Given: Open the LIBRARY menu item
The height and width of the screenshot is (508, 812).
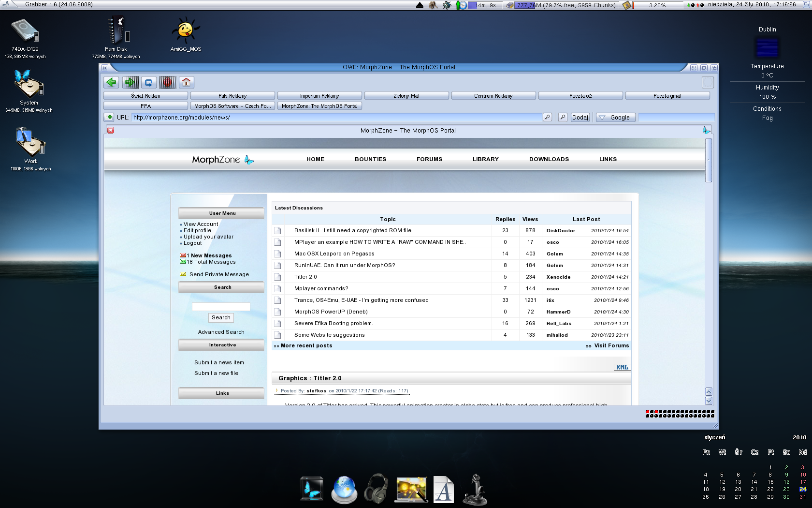Looking at the screenshot, I should [x=485, y=159].
